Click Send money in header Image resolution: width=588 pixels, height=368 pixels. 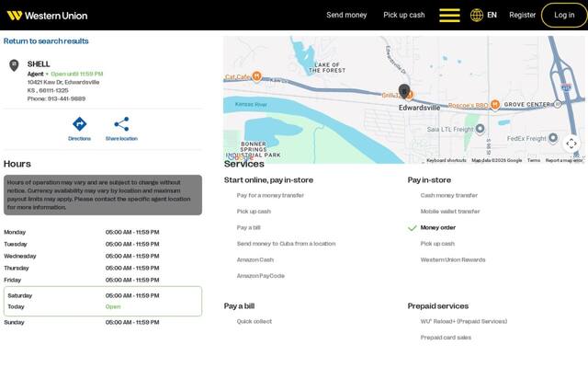(x=346, y=15)
